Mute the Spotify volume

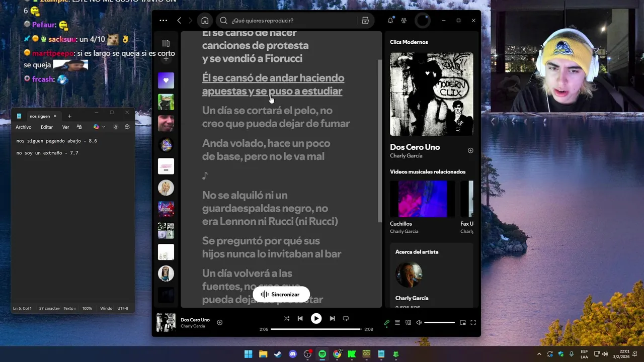[419, 323]
